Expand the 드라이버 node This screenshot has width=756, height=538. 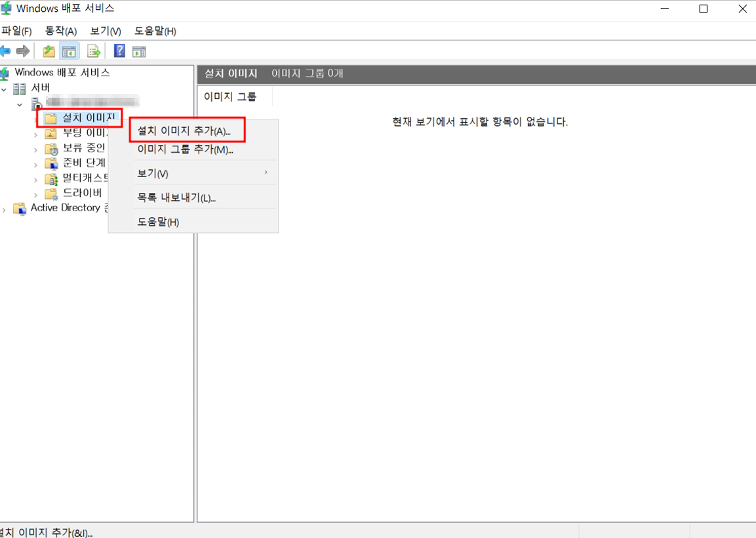pyautogui.click(x=35, y=195)
